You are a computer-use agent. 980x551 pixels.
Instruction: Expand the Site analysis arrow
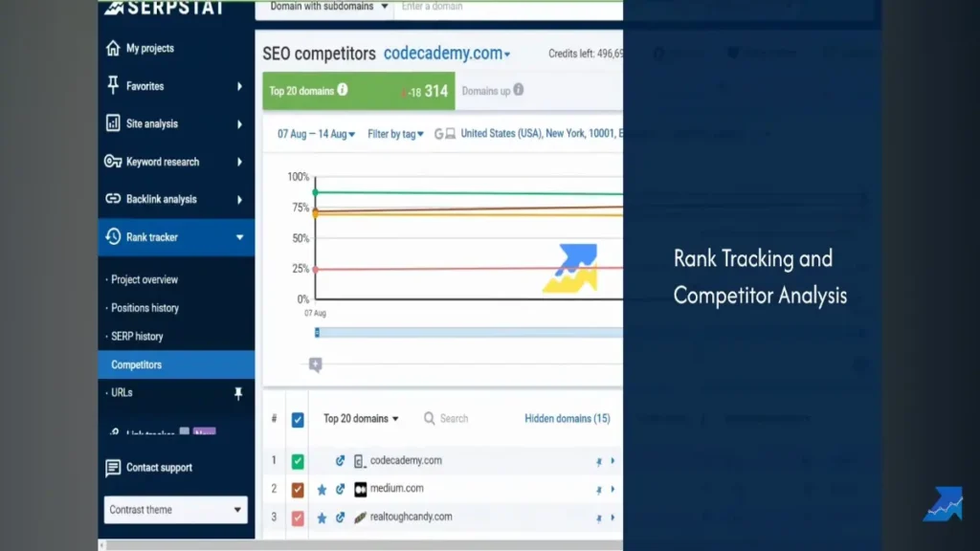point(239,124)
